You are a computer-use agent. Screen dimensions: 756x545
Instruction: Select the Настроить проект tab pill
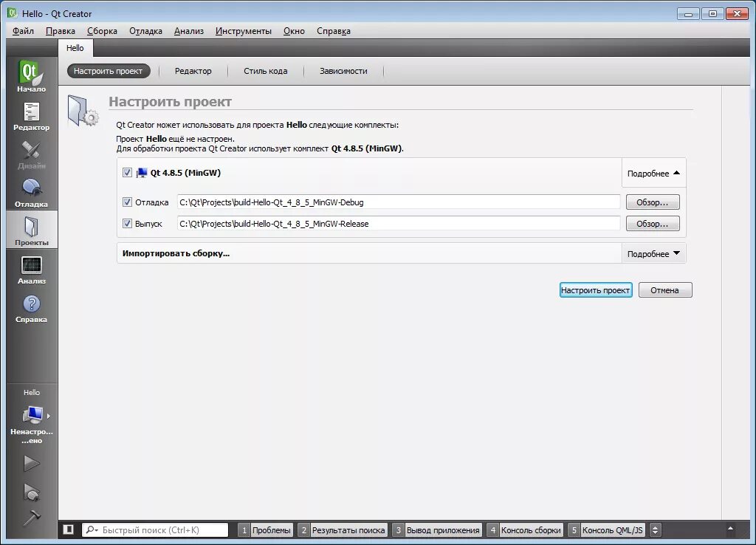[x=109, y=71]
